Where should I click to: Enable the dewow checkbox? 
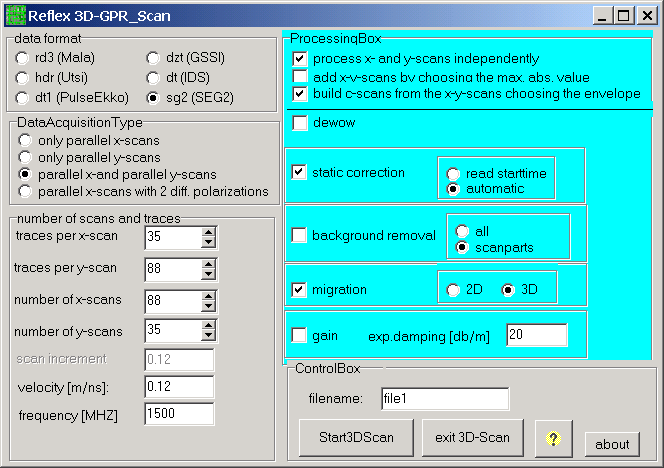tap(300, 123)
